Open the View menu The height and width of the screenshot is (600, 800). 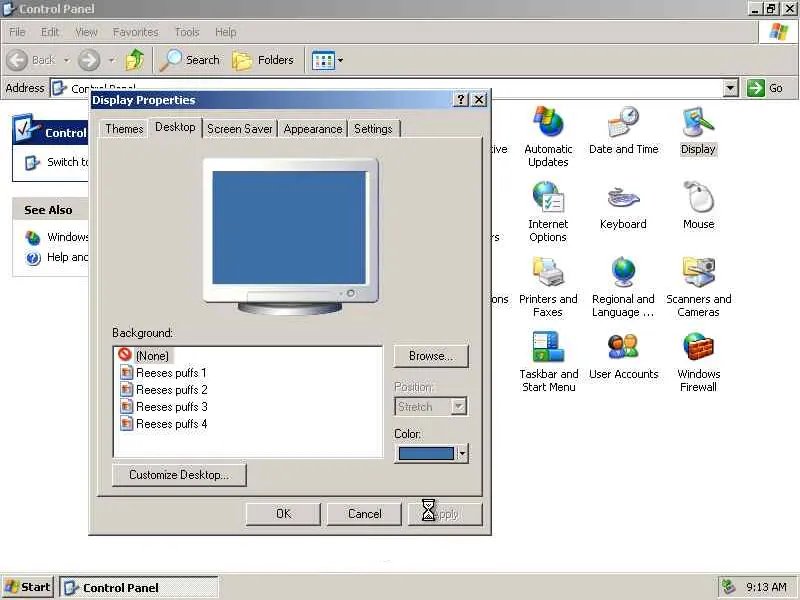pyautogui.click(x=86, y=32)
